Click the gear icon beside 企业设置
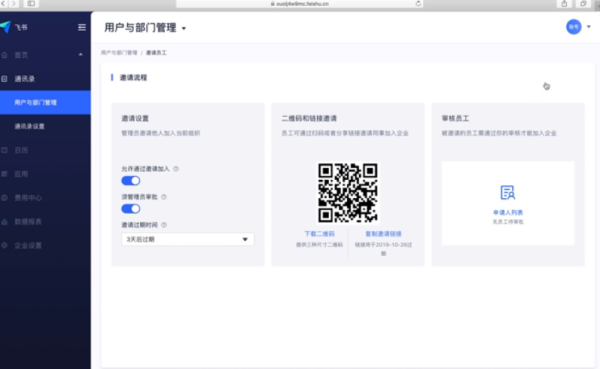 tap(5, 245)
